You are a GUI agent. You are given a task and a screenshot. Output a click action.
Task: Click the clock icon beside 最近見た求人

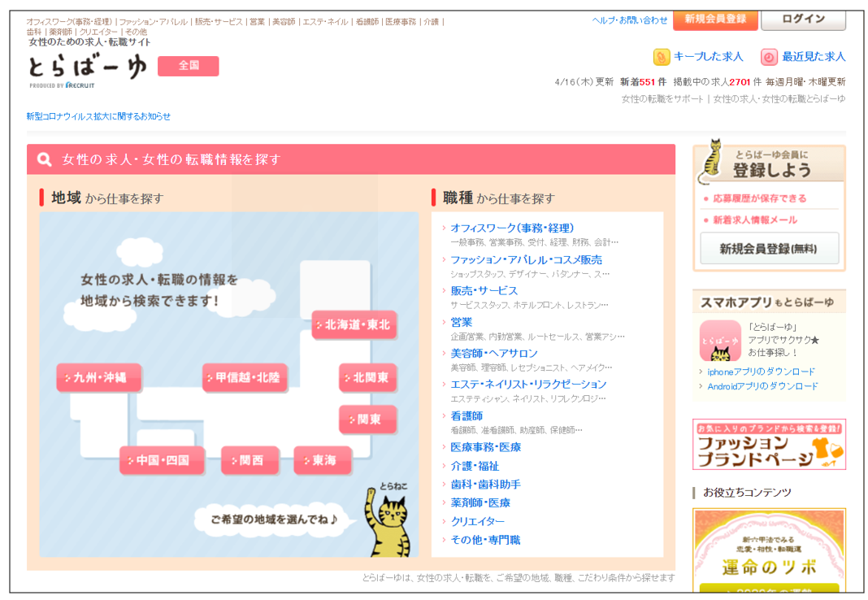coord(769,57)
